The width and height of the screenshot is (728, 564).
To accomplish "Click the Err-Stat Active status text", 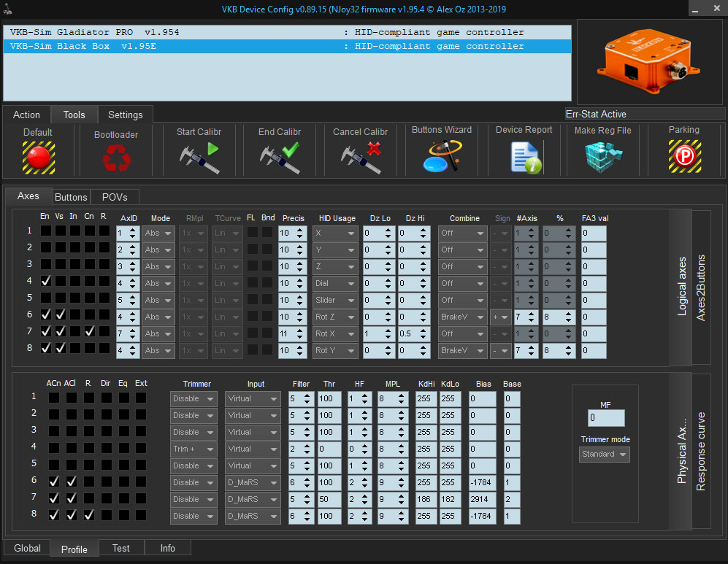I will (596, 114).
